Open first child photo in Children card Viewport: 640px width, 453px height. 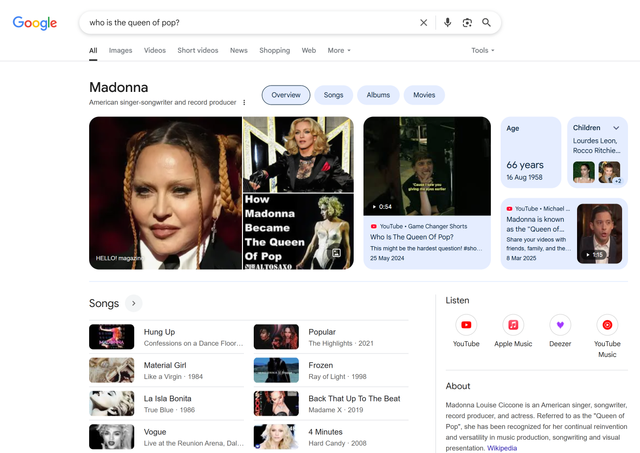pos(583,172)
